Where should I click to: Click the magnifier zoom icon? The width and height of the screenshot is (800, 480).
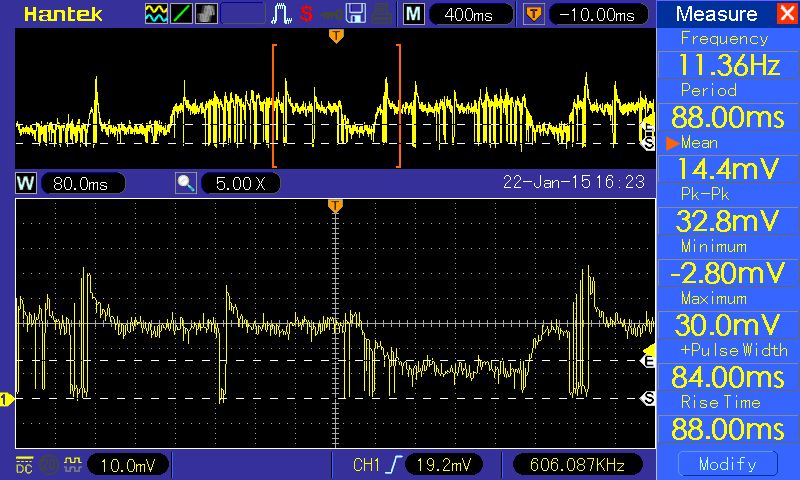[186, 183]
